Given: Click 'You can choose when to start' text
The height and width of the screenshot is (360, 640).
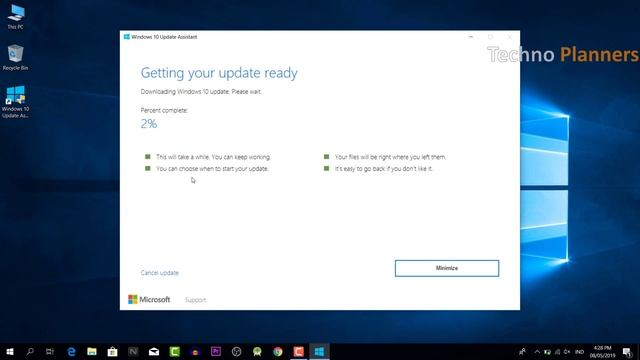Looking at the screenshot, I should coord(212,169).
